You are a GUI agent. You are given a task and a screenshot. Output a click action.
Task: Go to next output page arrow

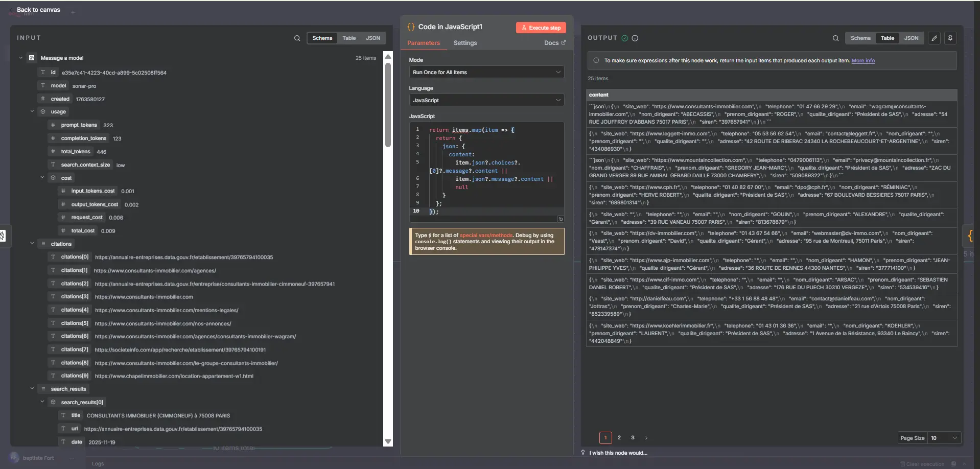coord(646,438)
